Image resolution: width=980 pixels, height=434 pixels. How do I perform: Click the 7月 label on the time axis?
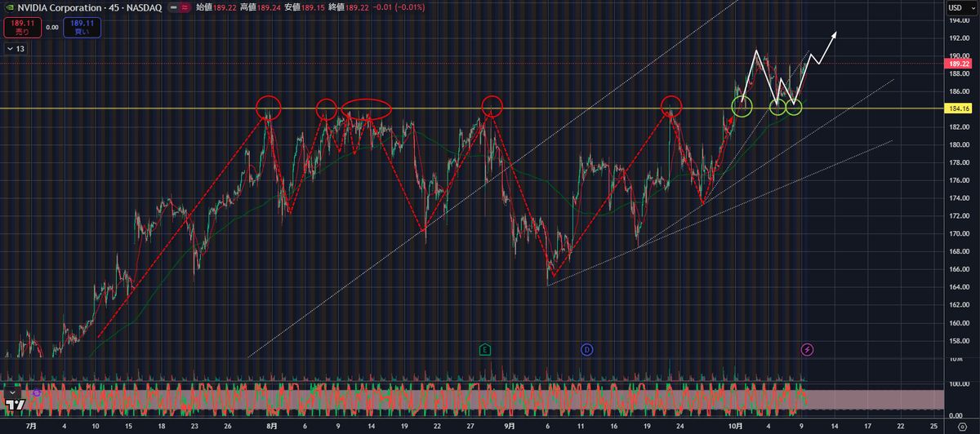point(31,426)
